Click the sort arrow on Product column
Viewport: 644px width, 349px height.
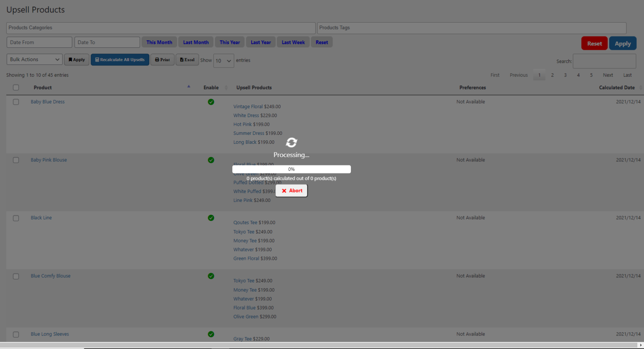(x=189, y=86)
